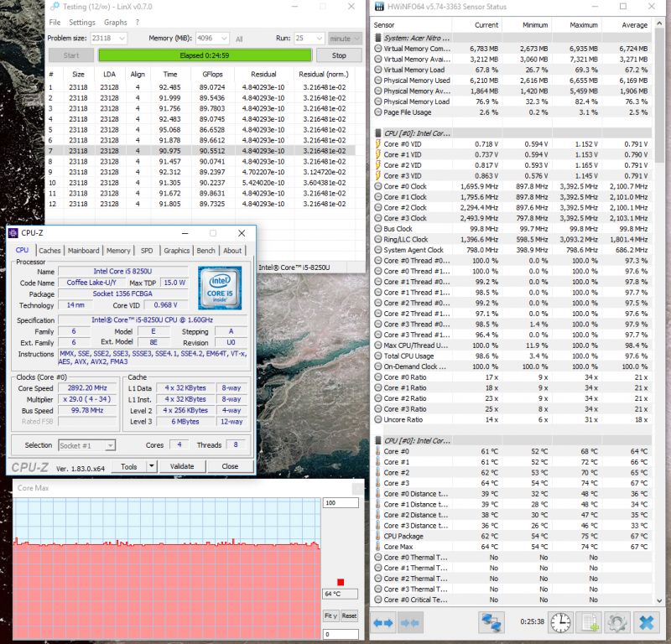Switch to the Mainboard tab in CPU-Z
The width and height of the screenshot is (671, 644).
coord(83,251)
